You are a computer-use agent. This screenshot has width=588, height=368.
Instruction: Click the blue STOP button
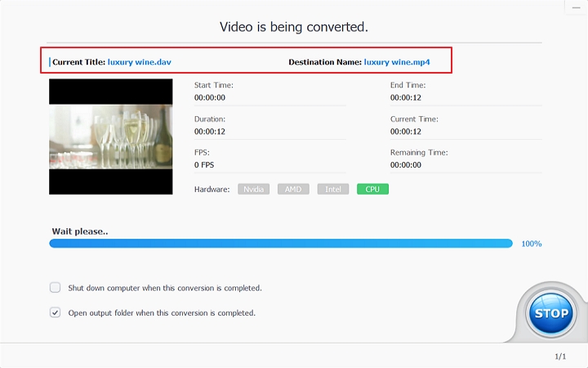coord(551,313)
